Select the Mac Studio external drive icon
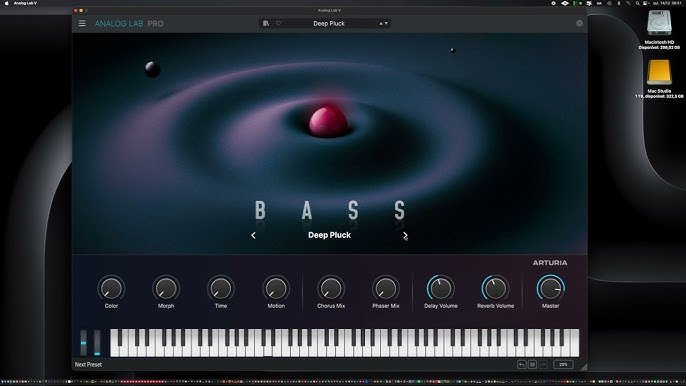The width and height of the screenshot is (686, 386). (x=659, y=73)
